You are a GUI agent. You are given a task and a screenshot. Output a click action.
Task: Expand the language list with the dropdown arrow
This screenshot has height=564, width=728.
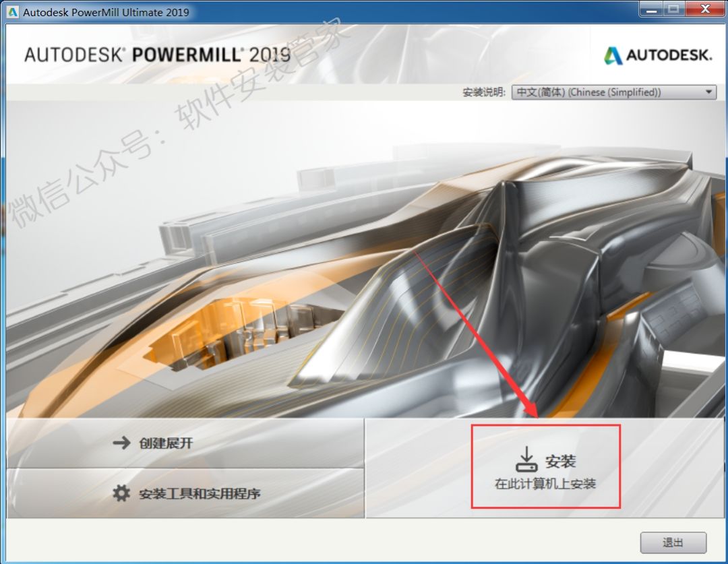708,92
